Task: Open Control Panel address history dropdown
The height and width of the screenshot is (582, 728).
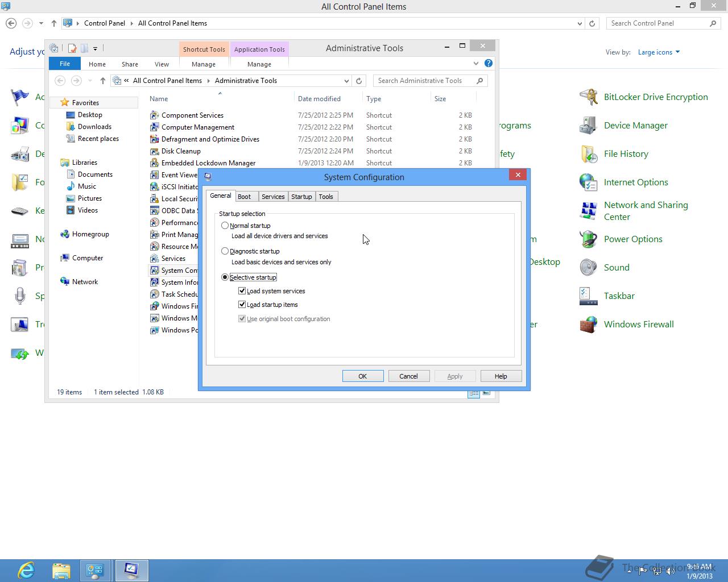Action: point(580,23)
